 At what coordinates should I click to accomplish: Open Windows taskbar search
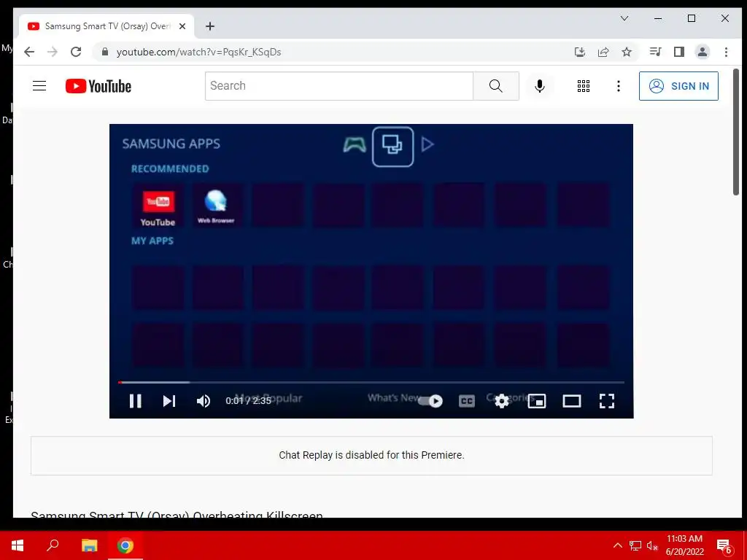coord(53,545)
